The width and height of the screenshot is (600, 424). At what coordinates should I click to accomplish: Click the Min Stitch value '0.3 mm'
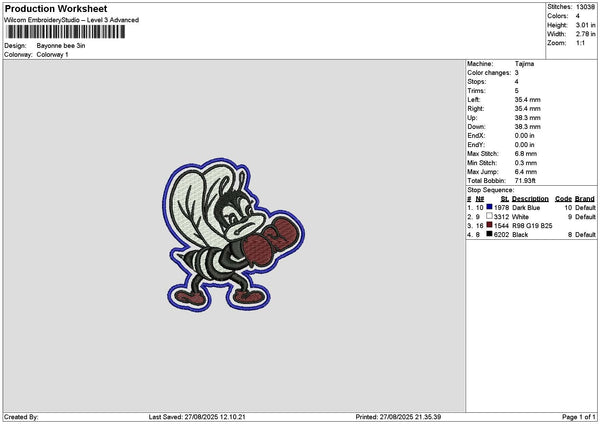[x=526, y=163]
